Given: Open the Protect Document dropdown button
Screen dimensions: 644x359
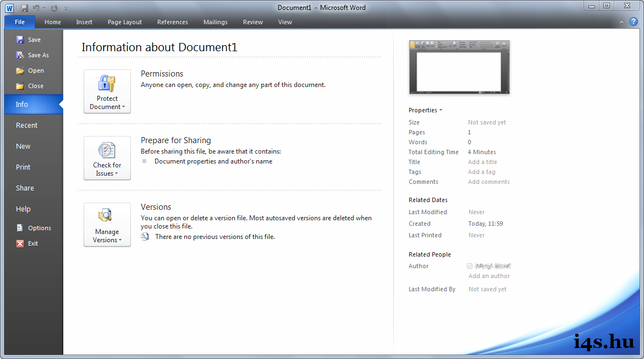Looking at the screenshot, I should (107, 91).
